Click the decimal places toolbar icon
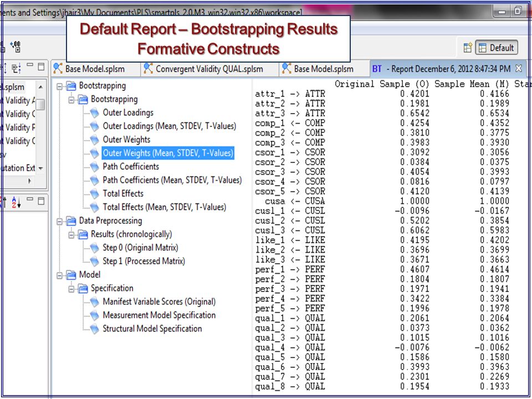The height and width of the screenshot is (399, 532). click(16, 47)
